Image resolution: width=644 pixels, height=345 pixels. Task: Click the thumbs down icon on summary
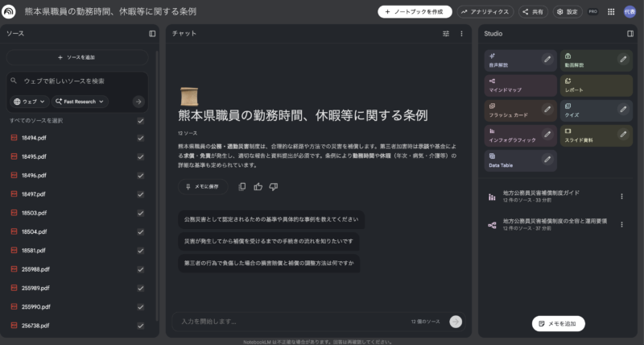pyautogui.click(x=273, y=187)
